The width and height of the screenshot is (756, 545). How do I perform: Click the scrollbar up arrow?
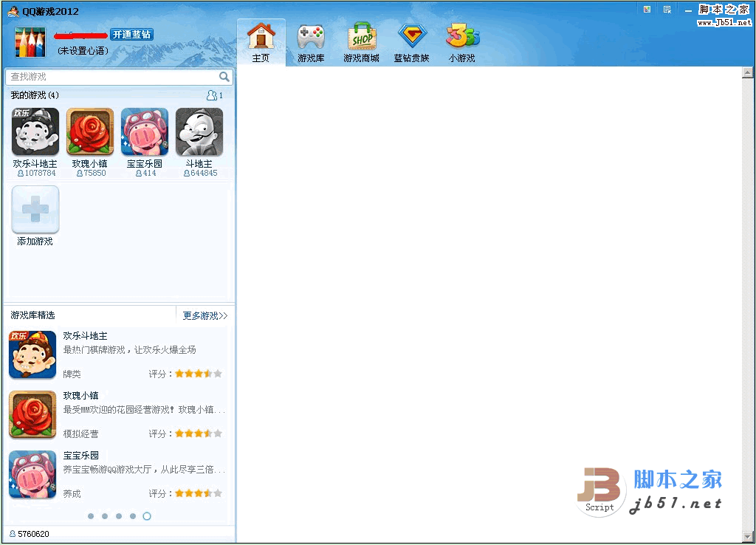coord(748,72)
